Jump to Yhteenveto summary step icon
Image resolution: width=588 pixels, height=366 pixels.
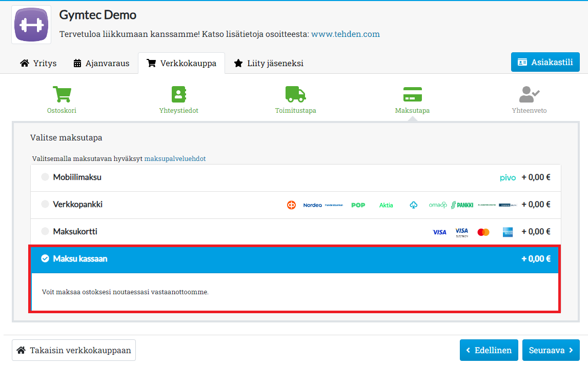tap(529, 95)
